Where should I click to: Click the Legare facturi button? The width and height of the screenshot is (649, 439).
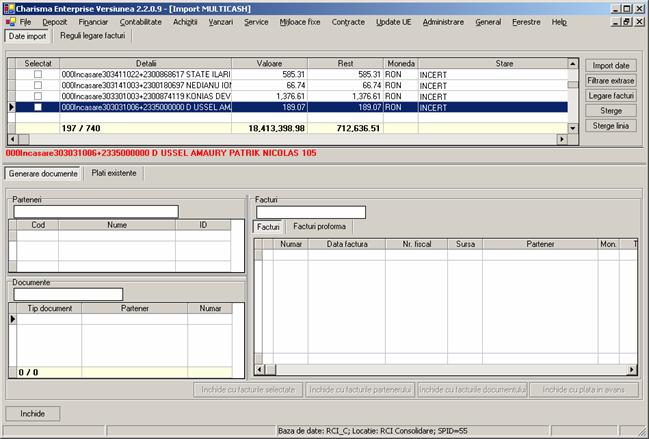[609, 95]
